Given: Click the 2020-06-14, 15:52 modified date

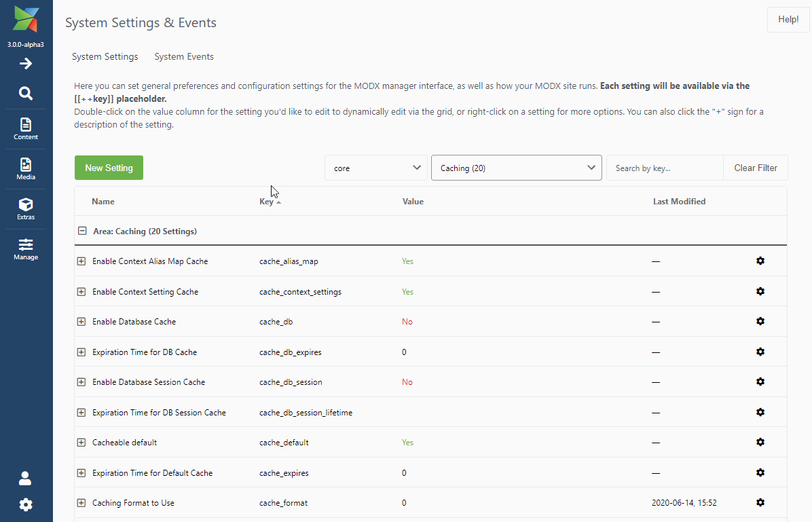Looking at the screenshot, I should coord(684,503).
